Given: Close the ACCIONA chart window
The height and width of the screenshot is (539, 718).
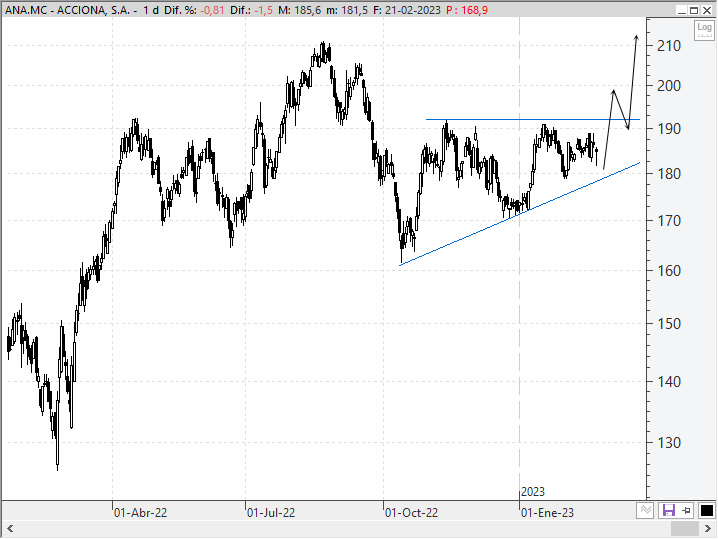Looking at the screenshot, I should pyautogui.click(x=707, y=10).
